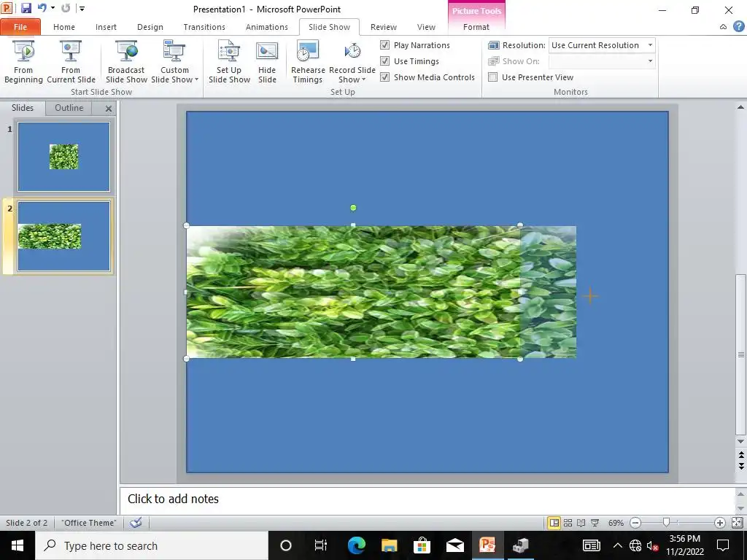Open Custom Slide Show menu
The width and height of the screenshot is (747, 560).
pyautogui.click(x=174, y=62)
